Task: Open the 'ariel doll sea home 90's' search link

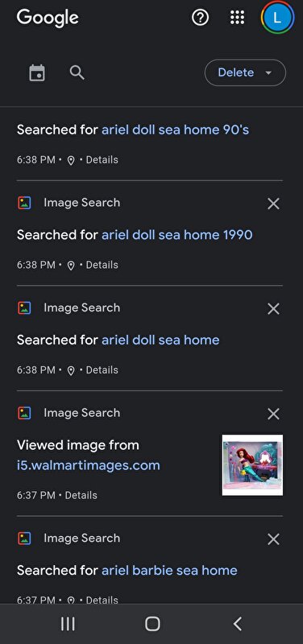Action: pyautogui.click(x=175, y=130)
